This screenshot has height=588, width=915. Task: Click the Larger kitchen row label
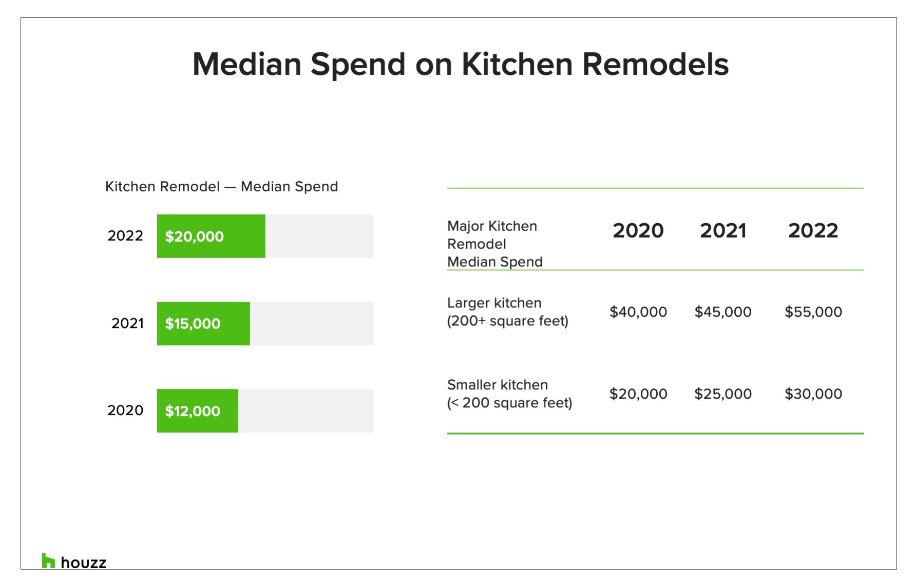click(x=508, y=311)
